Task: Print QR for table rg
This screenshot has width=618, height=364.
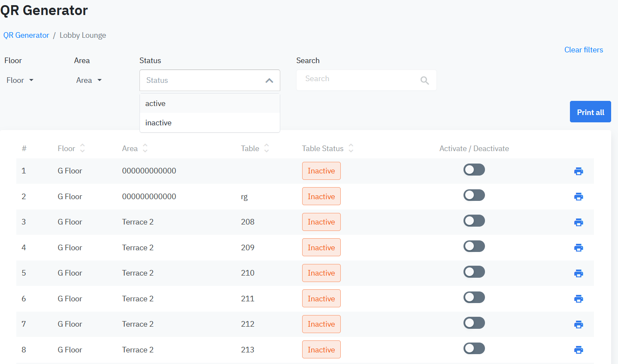Action: pyautogui.click(x=579, y=197)
